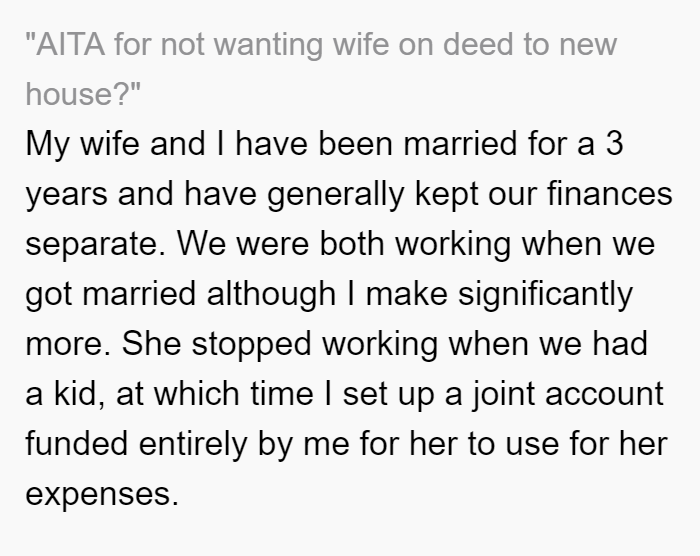Click the word "entirely" in the paragraph

click(193, 445)
